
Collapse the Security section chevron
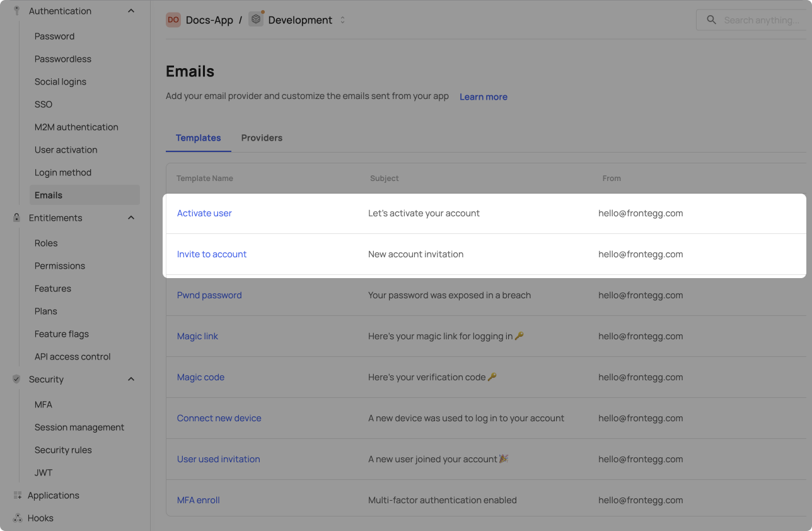tap(131, 379)
